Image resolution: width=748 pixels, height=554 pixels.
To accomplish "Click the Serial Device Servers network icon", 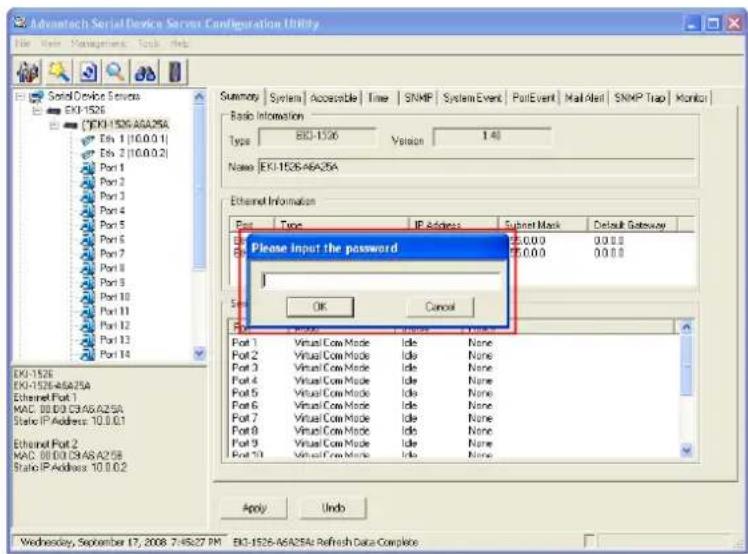I will [x=36, y=97].
